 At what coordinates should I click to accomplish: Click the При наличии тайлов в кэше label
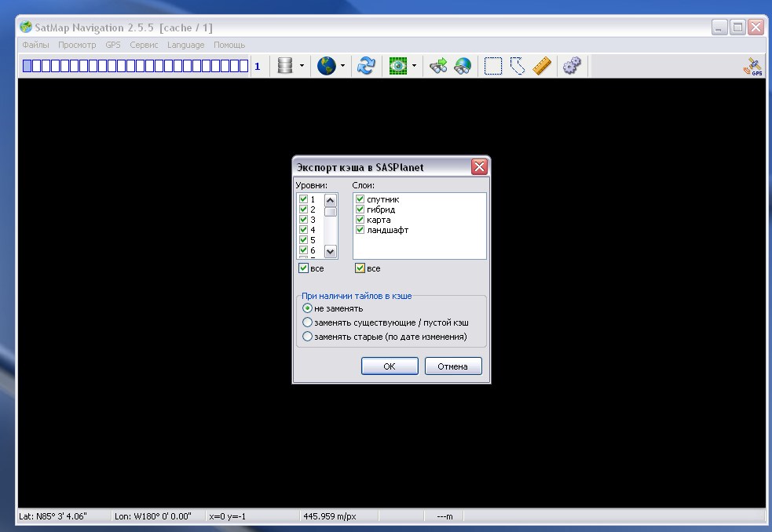357,296
